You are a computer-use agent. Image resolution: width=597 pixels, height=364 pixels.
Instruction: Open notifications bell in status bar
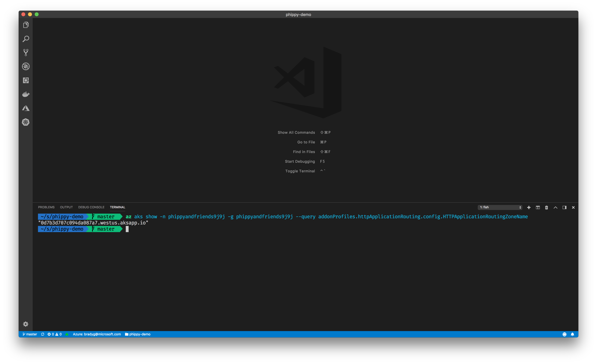(572, 334)
